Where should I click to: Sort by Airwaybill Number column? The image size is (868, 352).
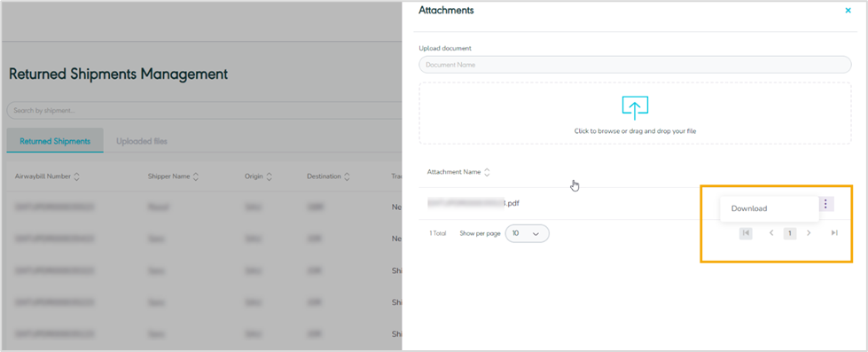click(x=77, y=176)
